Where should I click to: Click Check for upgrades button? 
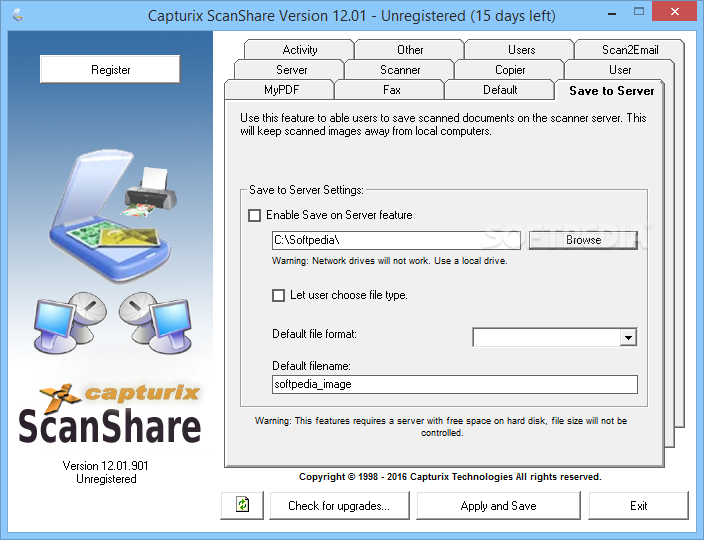tap(339, 506)
